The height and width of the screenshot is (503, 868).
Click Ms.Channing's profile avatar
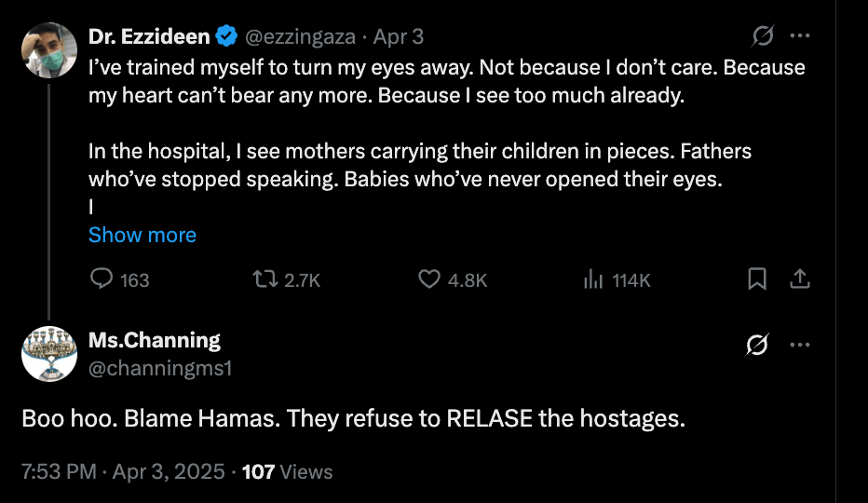48,354
